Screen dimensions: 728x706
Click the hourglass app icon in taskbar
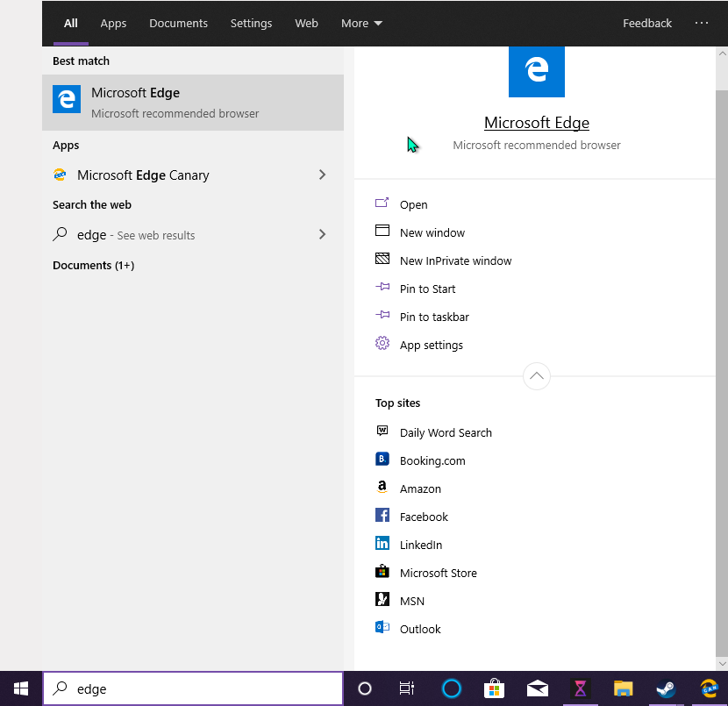[x=581, y=688]
